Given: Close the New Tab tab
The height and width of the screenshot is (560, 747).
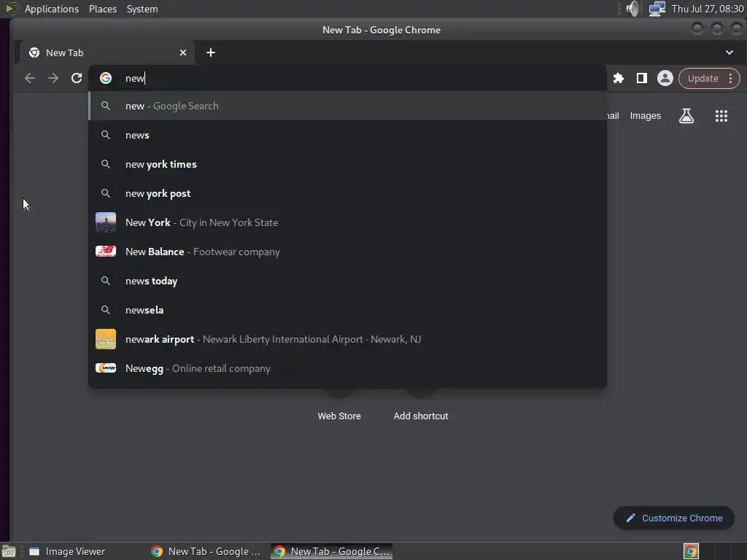Looking at the screenshot, I should [183, 52].
